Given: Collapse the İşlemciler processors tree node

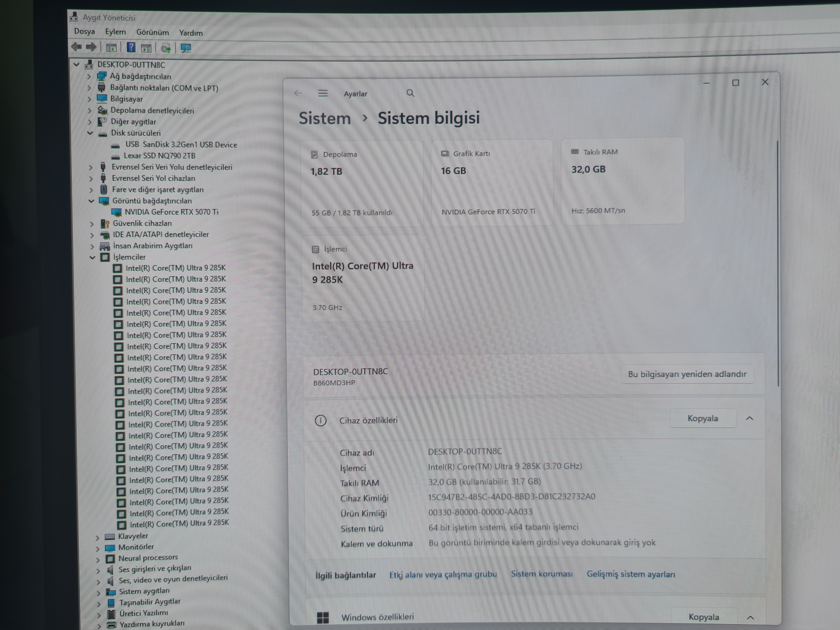Looking at the screenshot, I should click(92, 257).
